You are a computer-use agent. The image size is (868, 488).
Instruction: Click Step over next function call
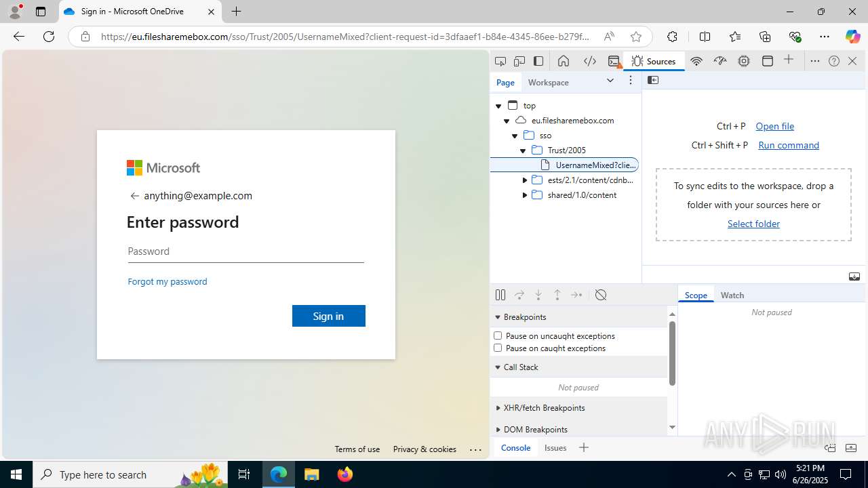pyautogui.click(x=519, y=295)
